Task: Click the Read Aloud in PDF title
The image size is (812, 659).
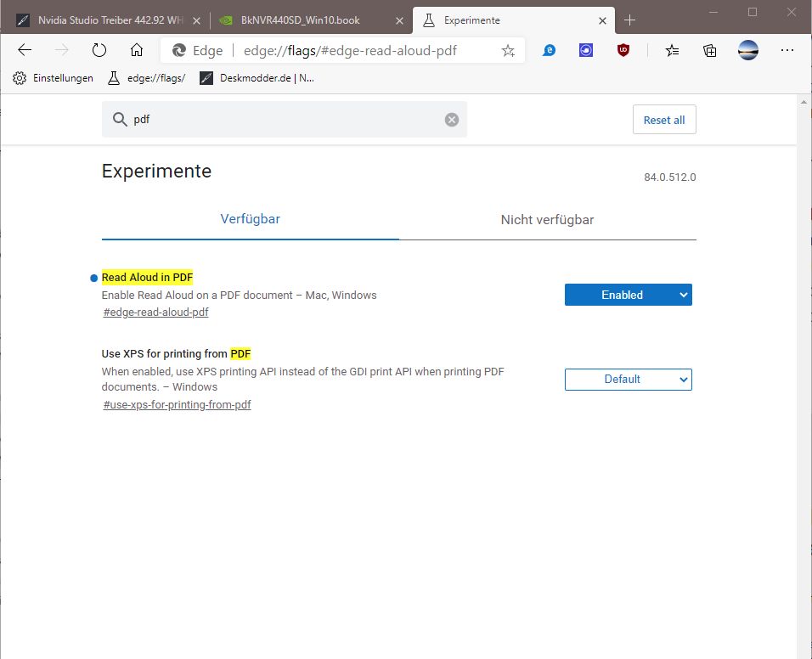Action: click(147, 278)
